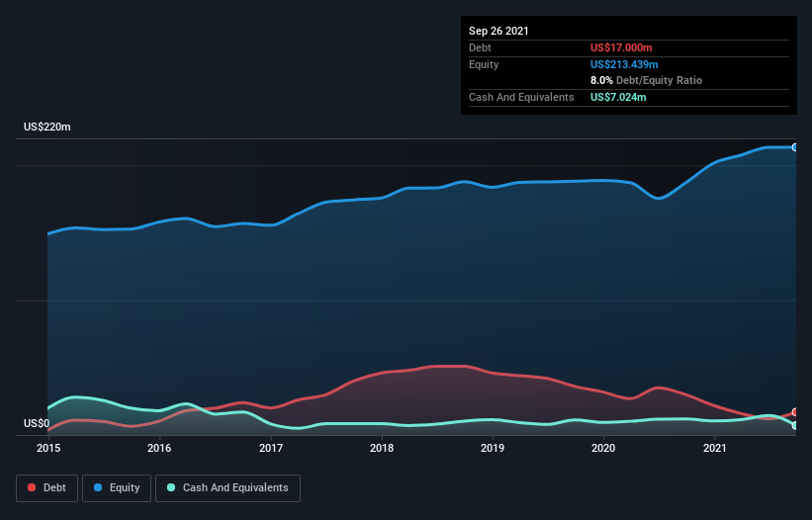Click the 2015 x-axis label

[x=48, y=448]
